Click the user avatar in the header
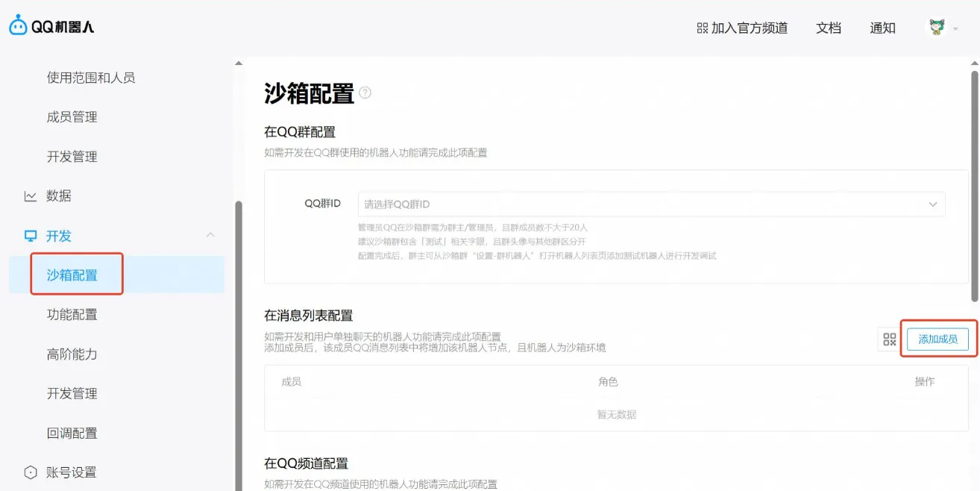Viewport: 980px width, 491px height. tap(937, 28)
